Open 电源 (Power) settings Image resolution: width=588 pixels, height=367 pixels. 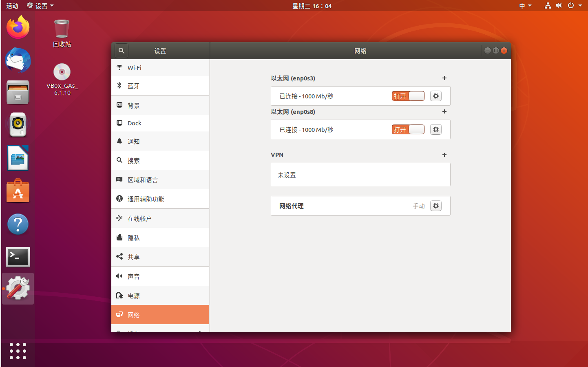click(135, 295)
